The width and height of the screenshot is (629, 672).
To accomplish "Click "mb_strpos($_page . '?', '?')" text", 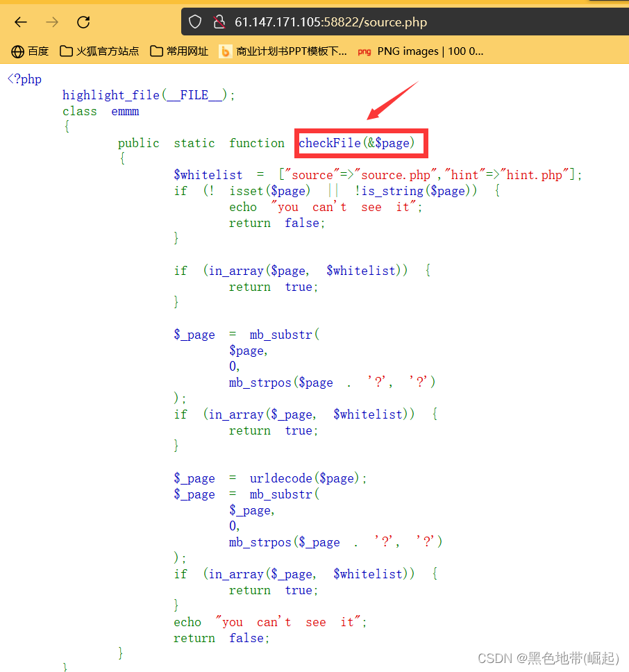I will [335, 541].
